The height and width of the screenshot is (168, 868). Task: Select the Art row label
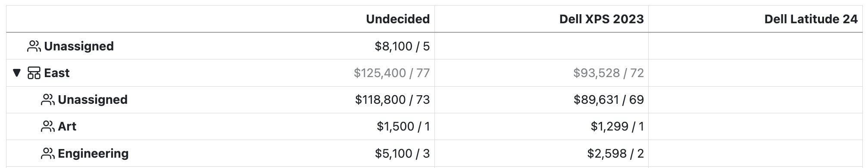click(67, 126)
